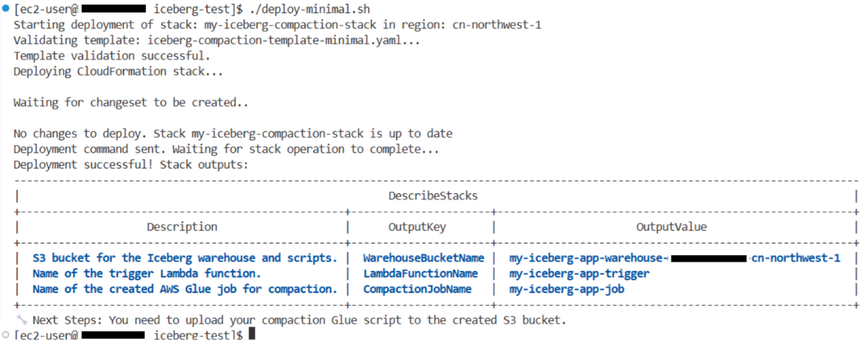Click the S3 bucket description text
This screenshot has width=868, height=346.
(185, 258)
